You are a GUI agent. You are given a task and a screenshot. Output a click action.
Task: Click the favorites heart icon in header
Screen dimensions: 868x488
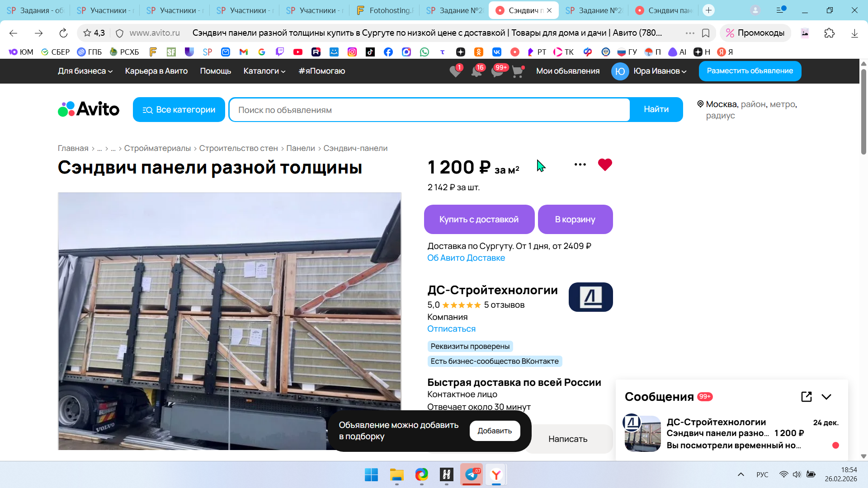pos(455,71)
